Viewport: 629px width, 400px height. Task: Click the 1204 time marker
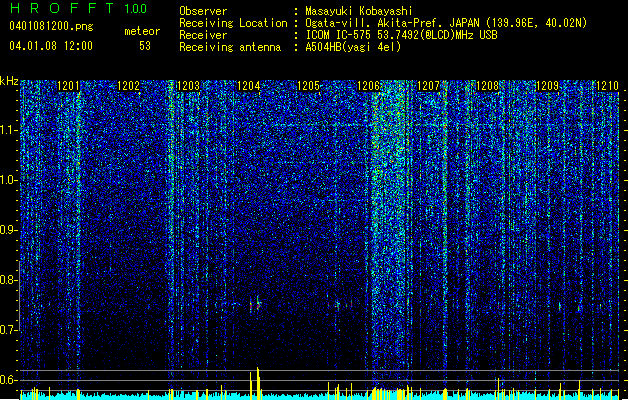(248, 85)
